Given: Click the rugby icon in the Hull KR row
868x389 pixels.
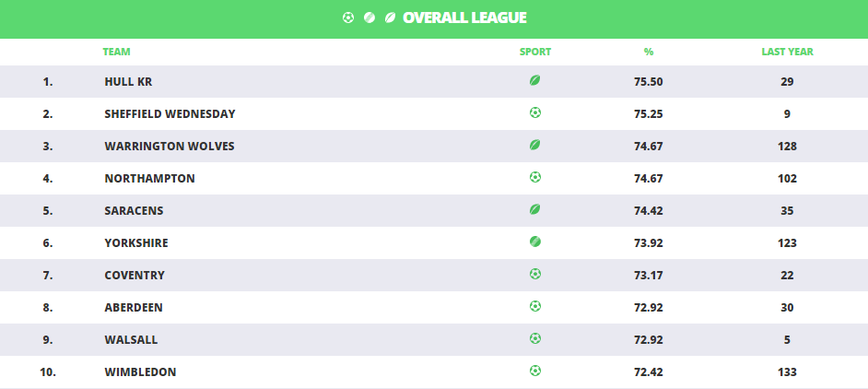Looking at the screenshot, I should click(x=534, y=80).
